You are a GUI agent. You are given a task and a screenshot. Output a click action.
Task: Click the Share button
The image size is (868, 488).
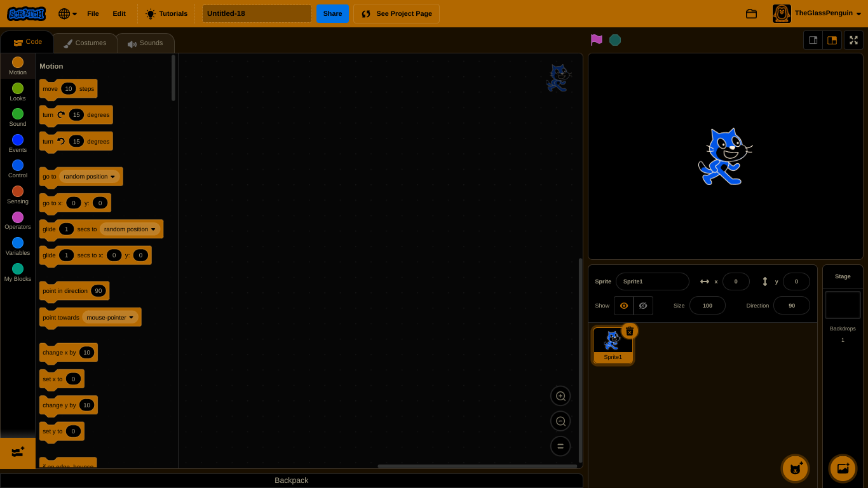click(332, 13)
